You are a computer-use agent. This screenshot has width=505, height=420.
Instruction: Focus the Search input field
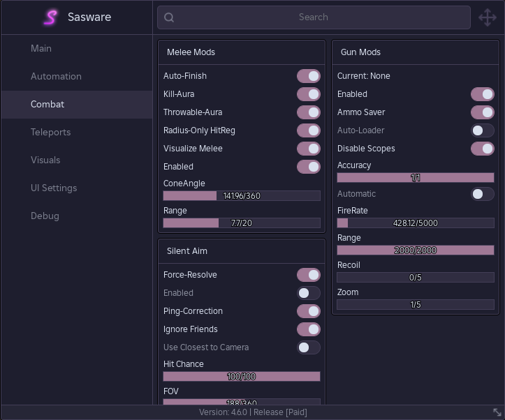(x=314, y=17)
